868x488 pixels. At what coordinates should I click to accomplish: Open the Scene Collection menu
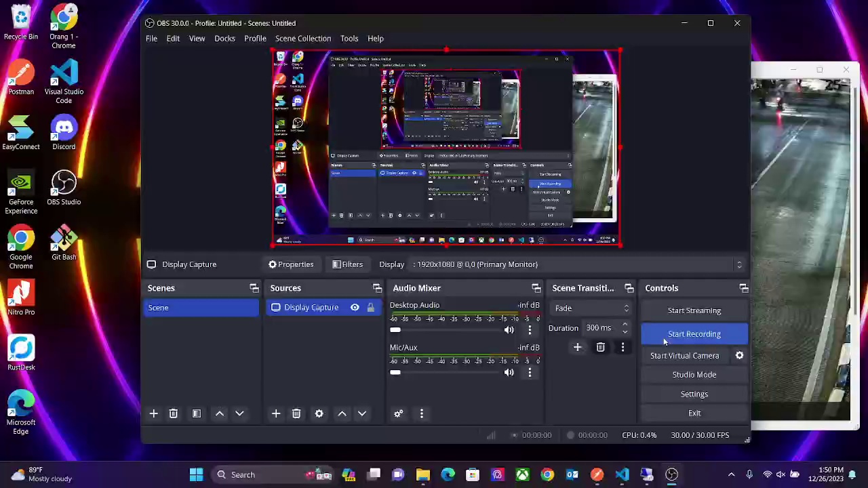302,39
